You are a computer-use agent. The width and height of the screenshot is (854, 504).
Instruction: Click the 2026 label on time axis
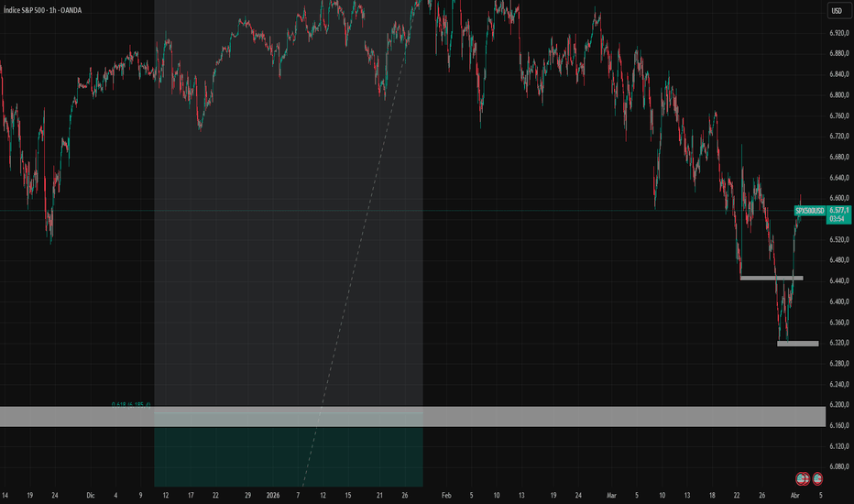(x=274, y=494)
